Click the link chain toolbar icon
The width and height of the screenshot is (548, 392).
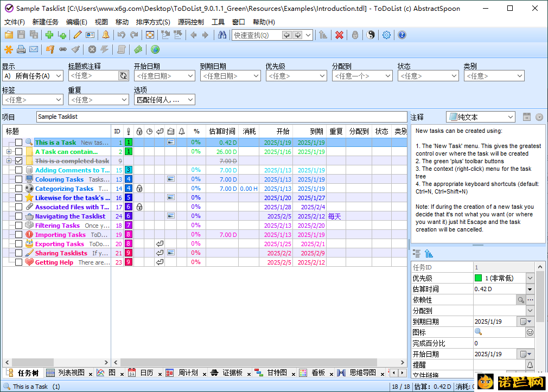(x=63, y=50)
